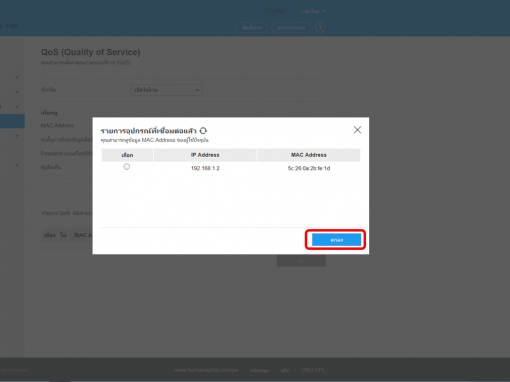Image resolution: width=510 pixels, height=382 pixels.
Task: Click the LAN1 status indicator
Action: coord(276,11)
